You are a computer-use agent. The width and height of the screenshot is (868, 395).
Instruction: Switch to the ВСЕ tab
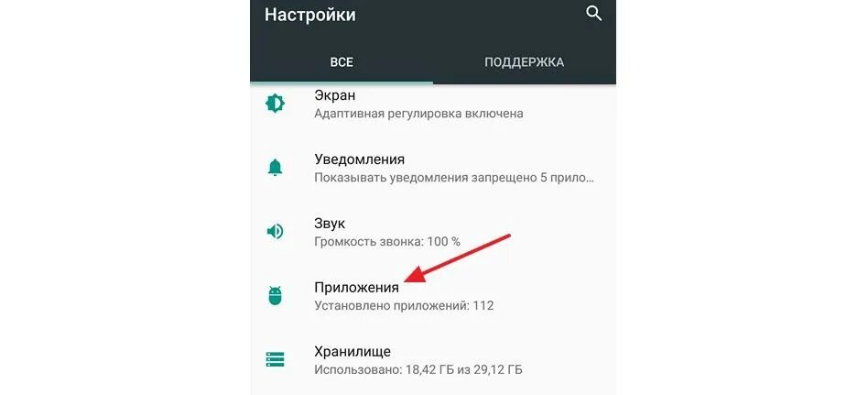click(342, 62)
